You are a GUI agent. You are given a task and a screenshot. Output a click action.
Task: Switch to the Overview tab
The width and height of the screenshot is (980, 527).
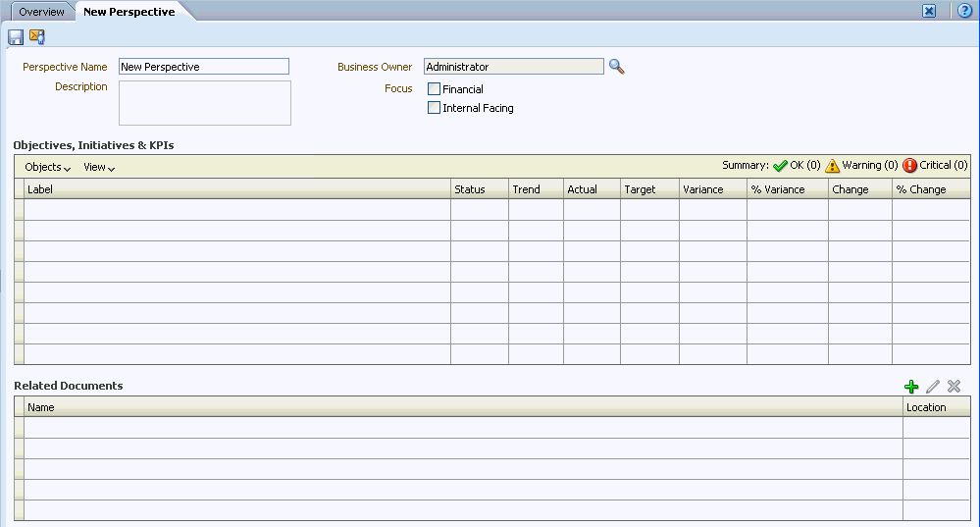pos(41,12)
